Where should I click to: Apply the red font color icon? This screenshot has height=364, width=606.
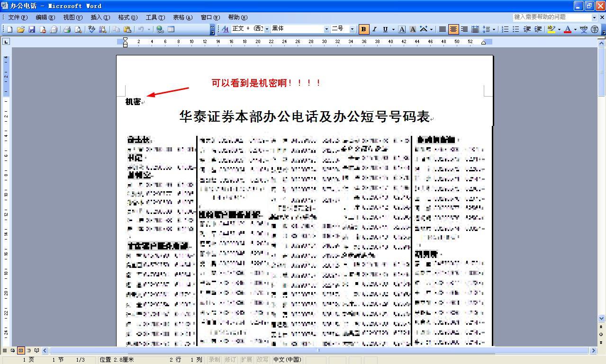[x=568, y=29]
